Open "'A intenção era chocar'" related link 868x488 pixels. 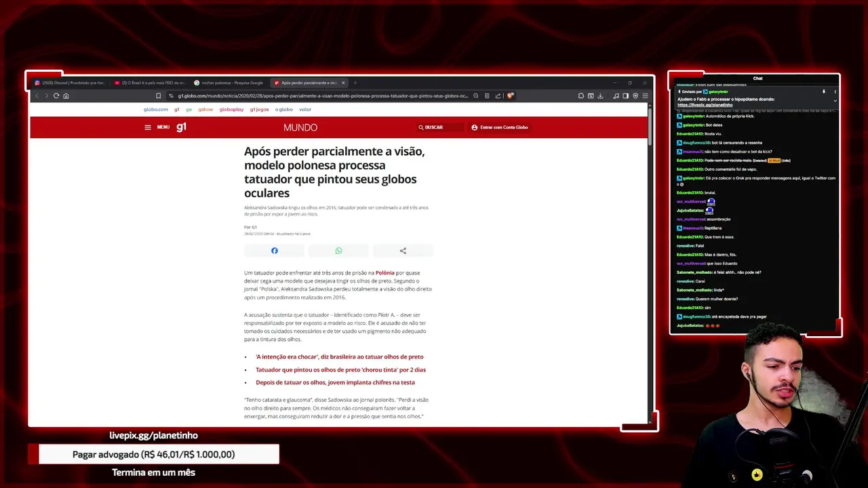point(339,357)
